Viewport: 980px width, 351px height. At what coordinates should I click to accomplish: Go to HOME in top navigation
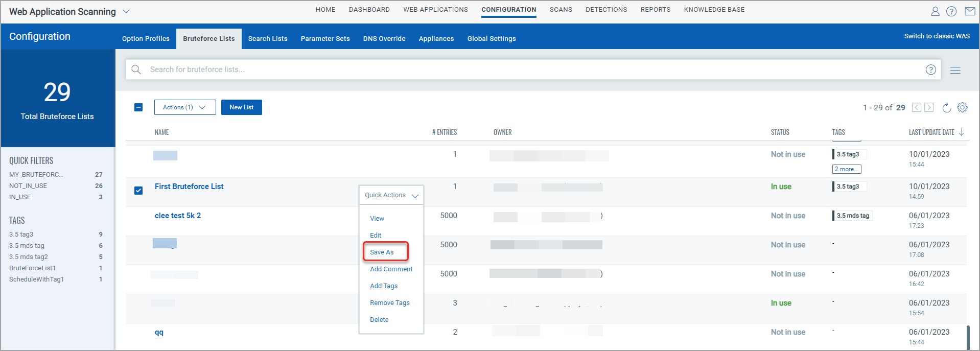(325, 10)
